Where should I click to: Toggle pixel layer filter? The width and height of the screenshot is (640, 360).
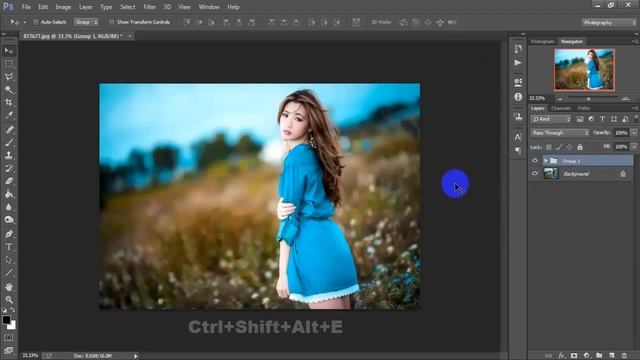(580, 119)
